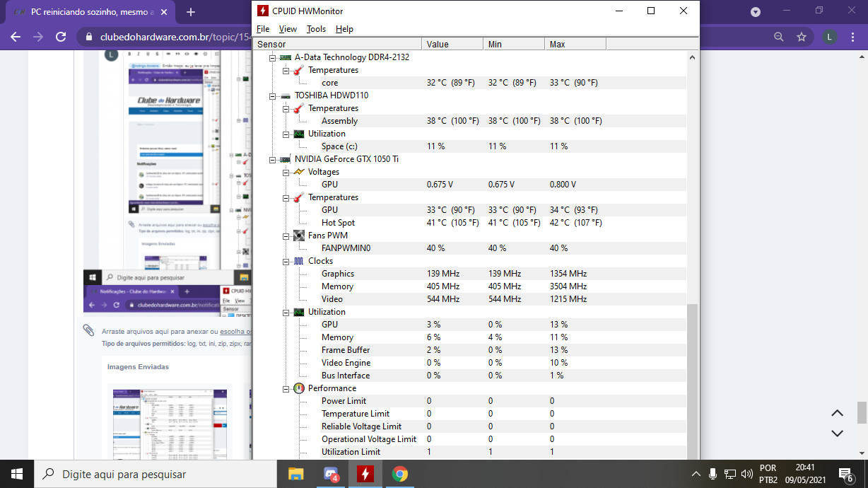Collapse the Performance group
The width and height of the screenshot is (868, 488).
(286, 388)
